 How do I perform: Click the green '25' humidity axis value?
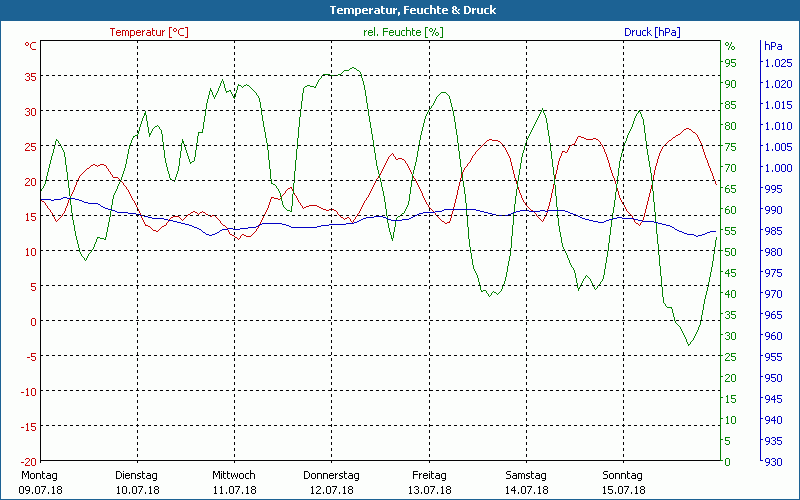click(731, 357)
